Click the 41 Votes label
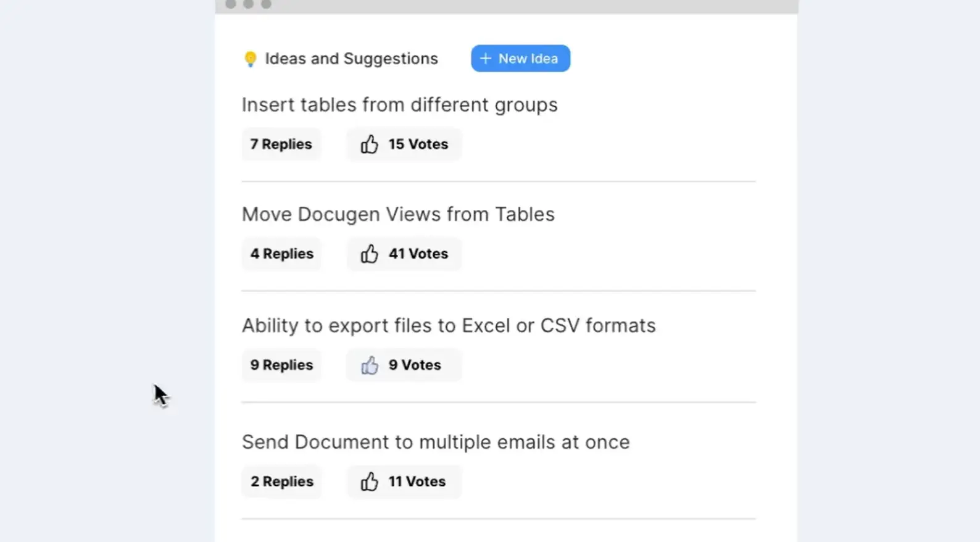This screenshot has width=980, height=542. tap(418, 254)
